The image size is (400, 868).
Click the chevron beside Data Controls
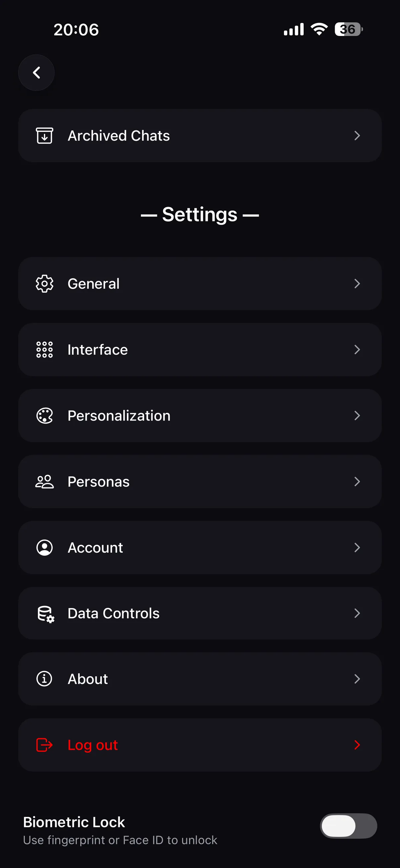coord(357,613)
